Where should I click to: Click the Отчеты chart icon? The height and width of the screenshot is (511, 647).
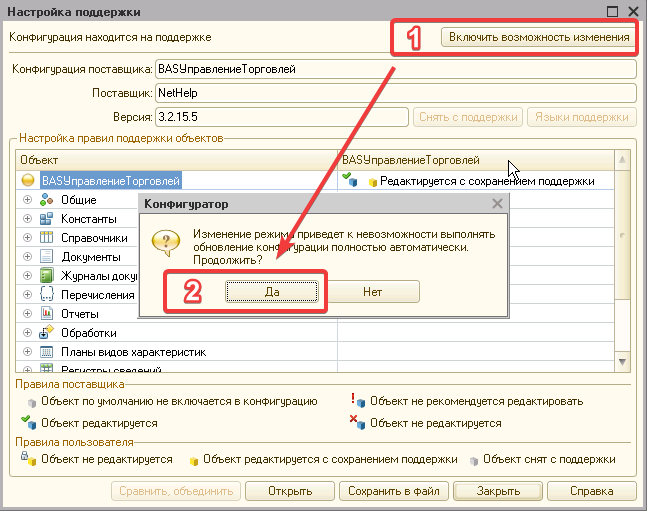pyautogui.click(x=46, y=314)
